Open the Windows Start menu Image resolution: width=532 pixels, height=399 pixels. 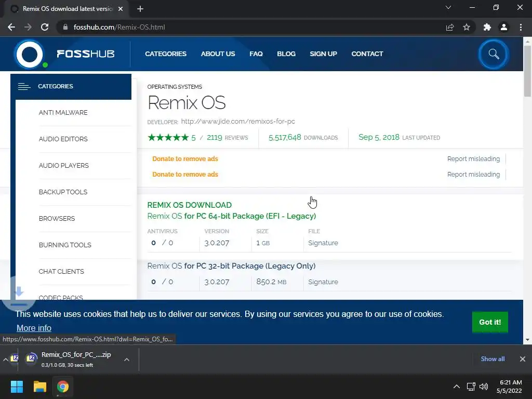tap(17, 387)
